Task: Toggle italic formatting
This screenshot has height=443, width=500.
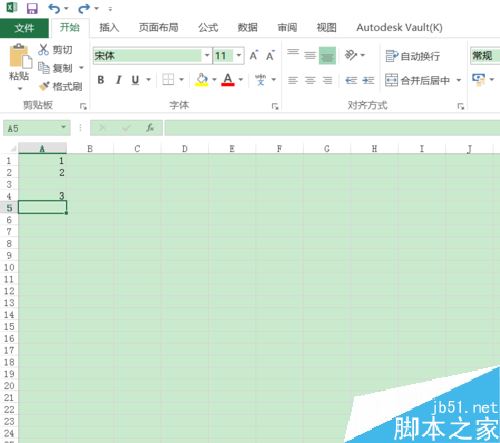Action: coord(118,80)
